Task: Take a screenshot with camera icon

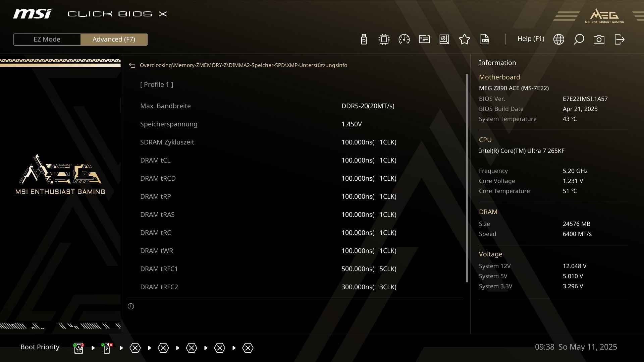Action: [599, 39]
